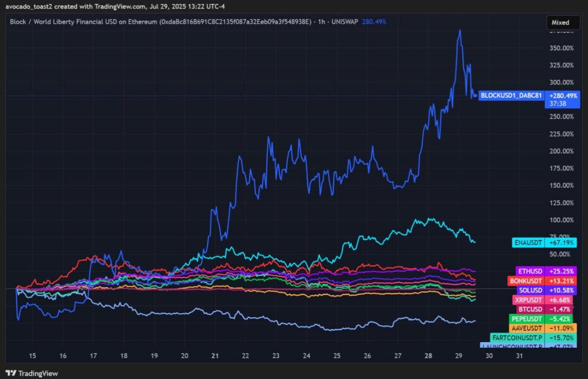Select the AAVEUSDT series label
Screen dimensions: 588x379
click(x=527, y=329)
